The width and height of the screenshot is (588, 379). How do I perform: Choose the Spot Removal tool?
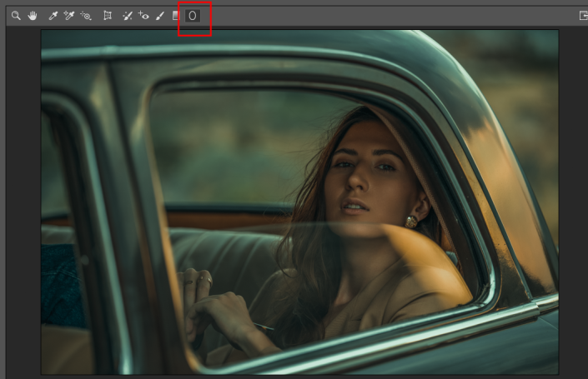point(128,16)
